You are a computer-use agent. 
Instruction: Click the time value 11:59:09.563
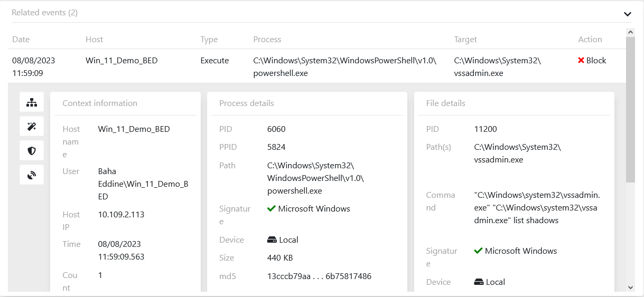coord(121,257)
